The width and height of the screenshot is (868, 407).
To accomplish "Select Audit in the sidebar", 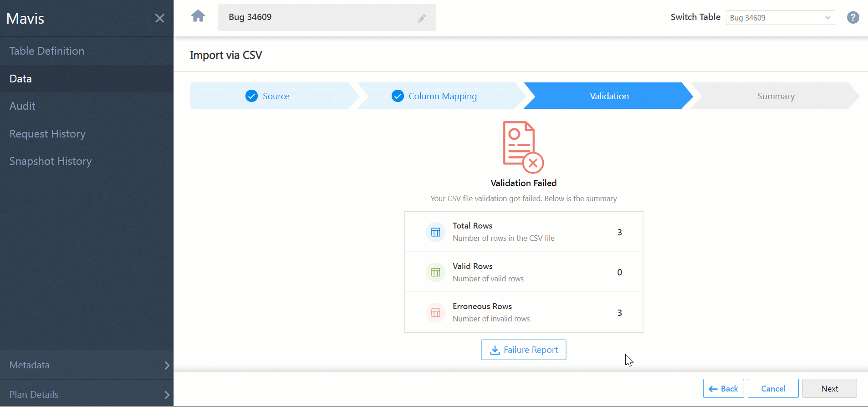I will pyautogui.click(x=22, y=106).
